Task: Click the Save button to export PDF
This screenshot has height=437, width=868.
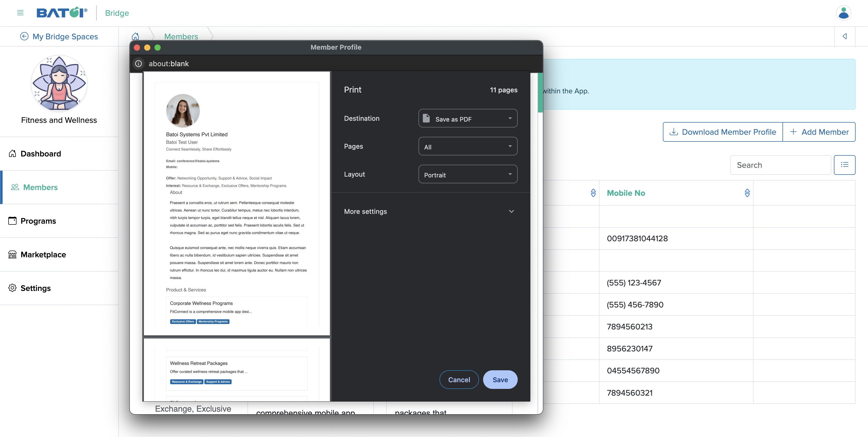Action: (500, 379)
